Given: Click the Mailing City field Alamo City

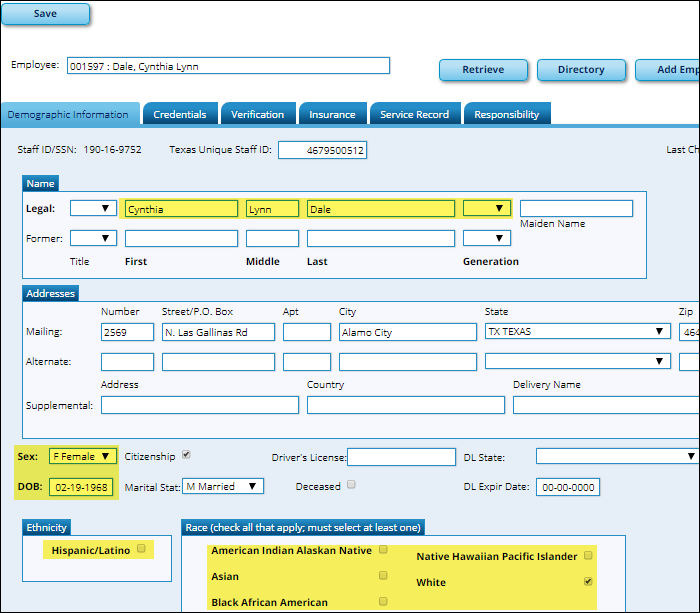Looking at the screenshot, I should click(x=408, y=332).
